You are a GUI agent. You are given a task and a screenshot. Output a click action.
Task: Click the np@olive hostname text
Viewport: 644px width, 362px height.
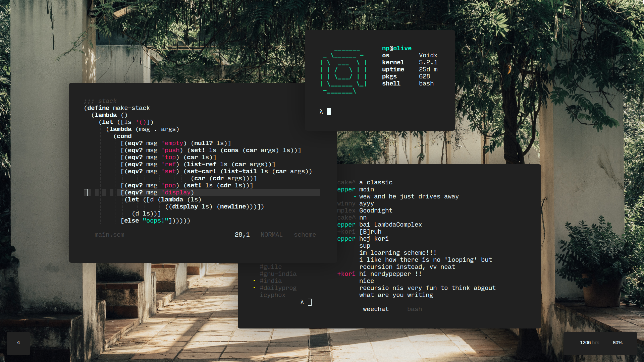(x=397, y=48)
